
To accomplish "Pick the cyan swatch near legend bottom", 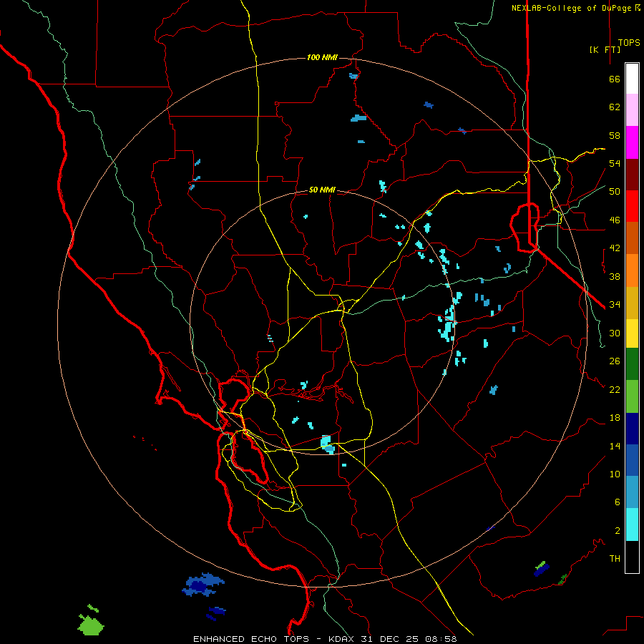I will click(x=632, y=525).
